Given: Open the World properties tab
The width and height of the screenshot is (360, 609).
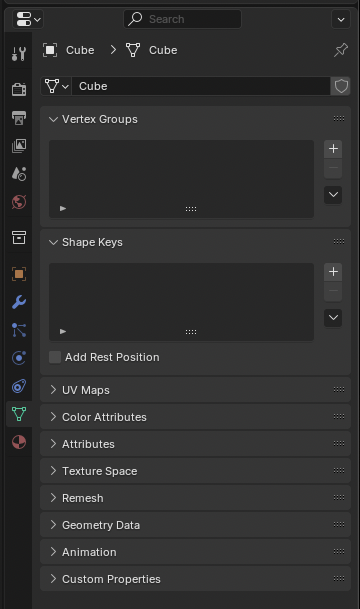Looking at the screenshot, I should [x=19, y=202].
